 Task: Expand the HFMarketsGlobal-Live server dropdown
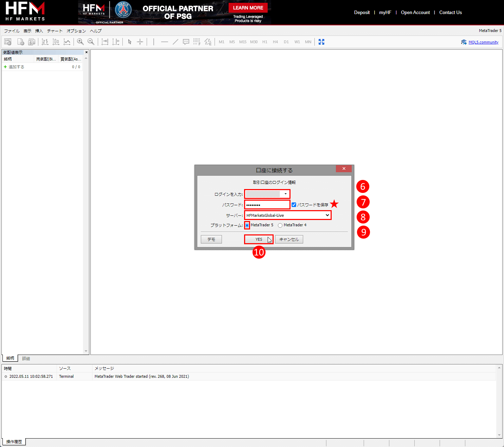(x=327, y=215)
